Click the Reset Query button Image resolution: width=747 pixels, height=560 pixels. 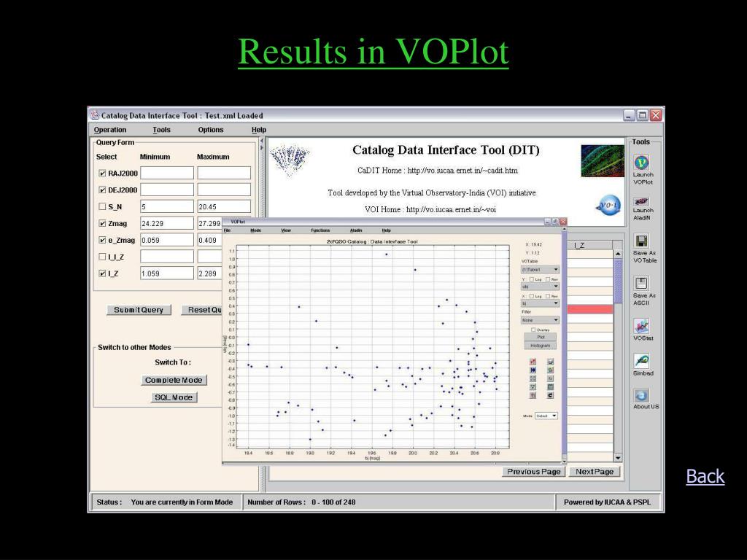click(201, 309)
